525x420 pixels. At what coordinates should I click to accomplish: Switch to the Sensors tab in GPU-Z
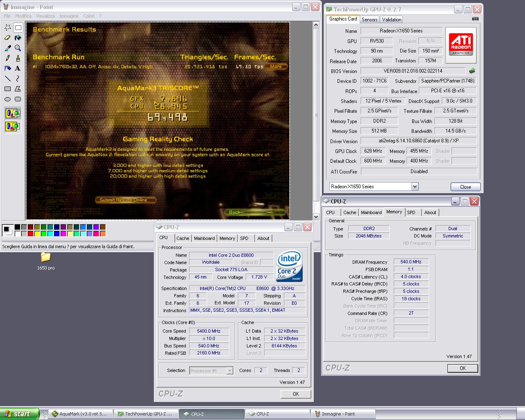point(370,19)
